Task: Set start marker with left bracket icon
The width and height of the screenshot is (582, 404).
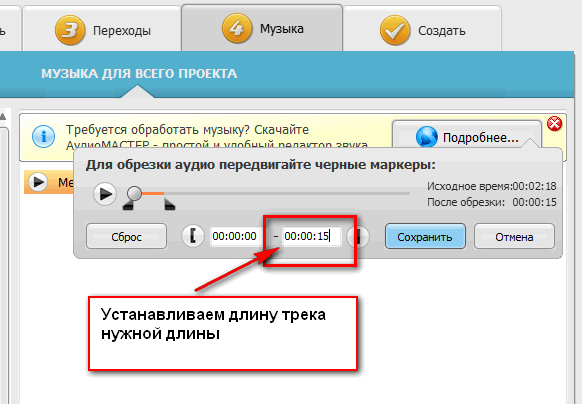Action: click(x=193, y=236)
